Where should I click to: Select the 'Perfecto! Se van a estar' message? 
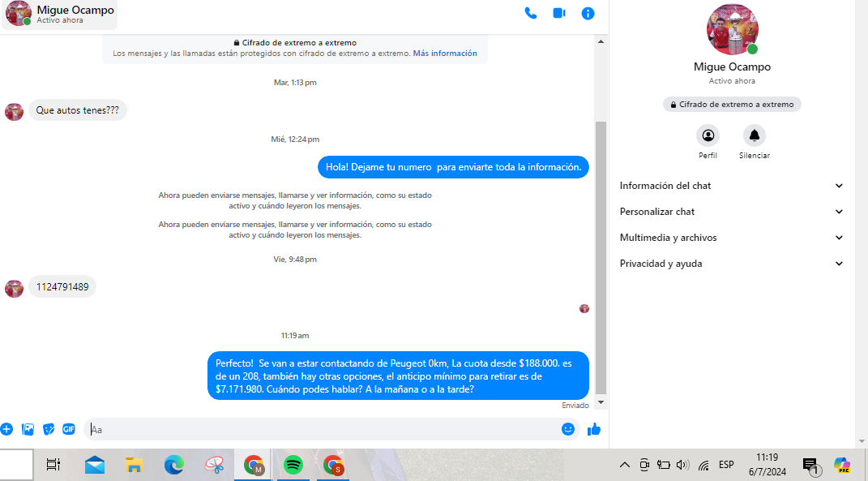pos(398,376)
